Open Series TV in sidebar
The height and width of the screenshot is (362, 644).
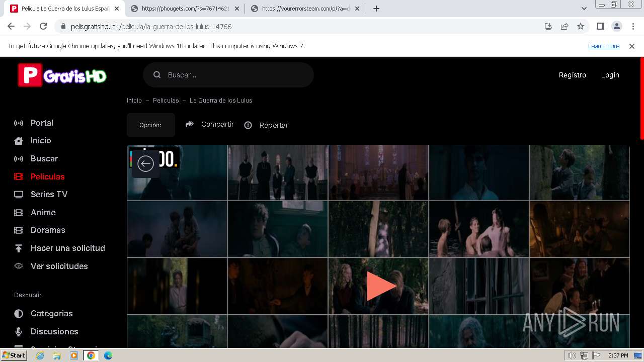[49, 194]
